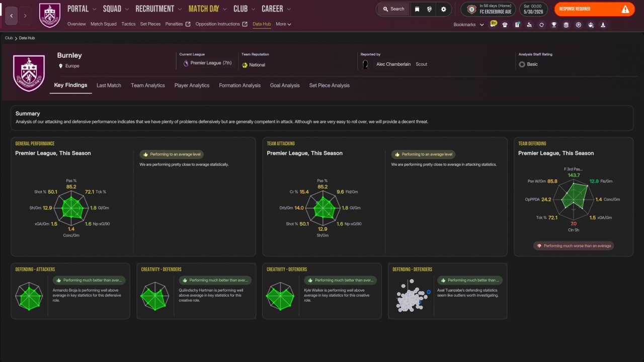The image size is (644, 362).
Task: Open the training cone bookmark icon
Action: pos(603,25)
